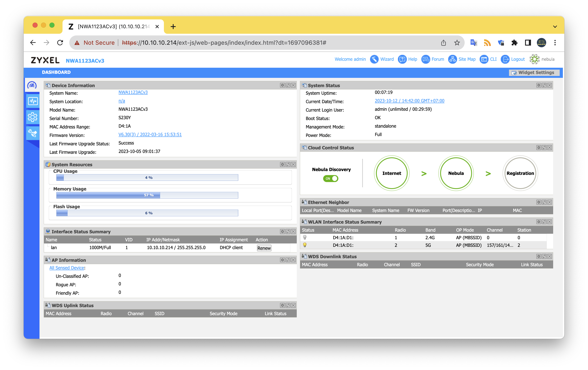The width and height of the screenshot is (588, 370).
Task: Select the 5G radio row in WLAN summary
Action: pos(423,245)
